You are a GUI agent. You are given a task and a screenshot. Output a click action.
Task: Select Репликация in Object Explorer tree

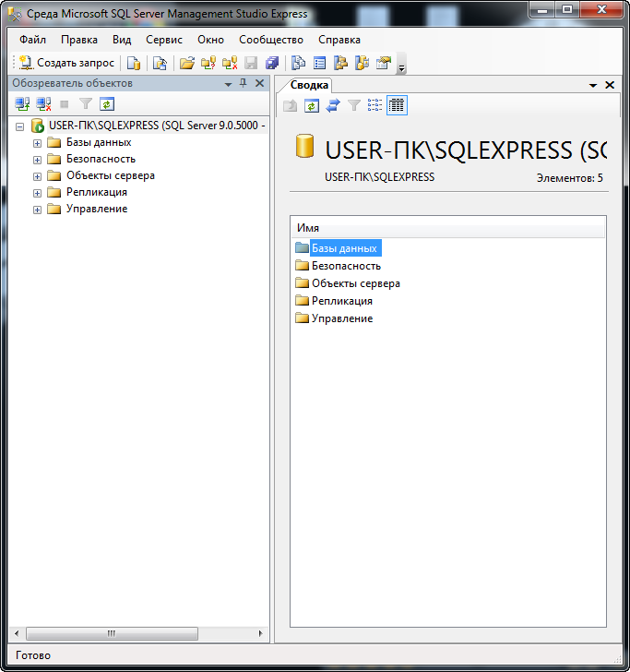coord(96,192)
